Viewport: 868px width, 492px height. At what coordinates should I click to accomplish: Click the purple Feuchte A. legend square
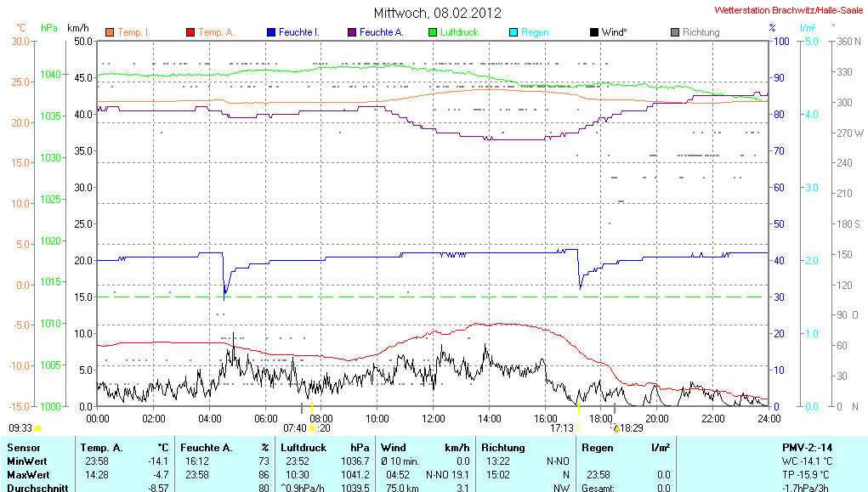coord(352,32)
